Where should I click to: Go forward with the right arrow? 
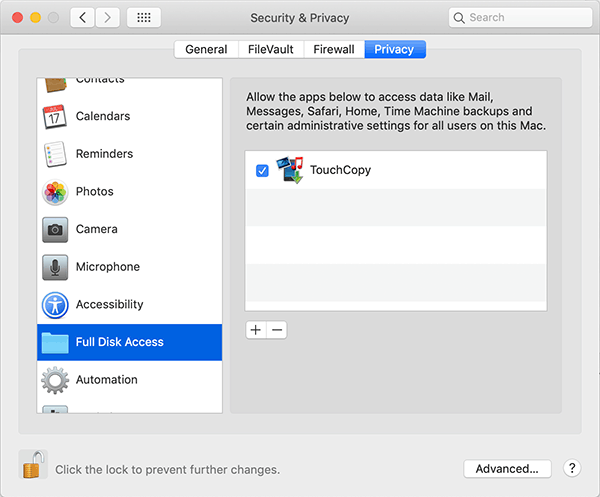tap(107, 18)
